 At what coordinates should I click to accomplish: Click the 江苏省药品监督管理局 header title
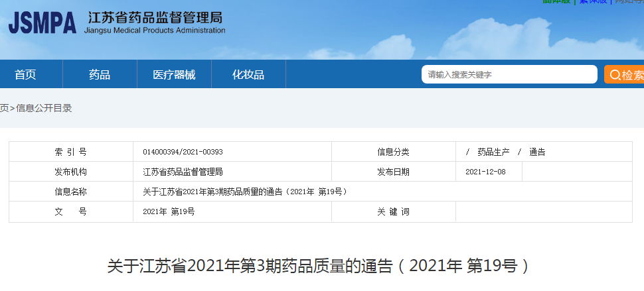pos(155,18)
